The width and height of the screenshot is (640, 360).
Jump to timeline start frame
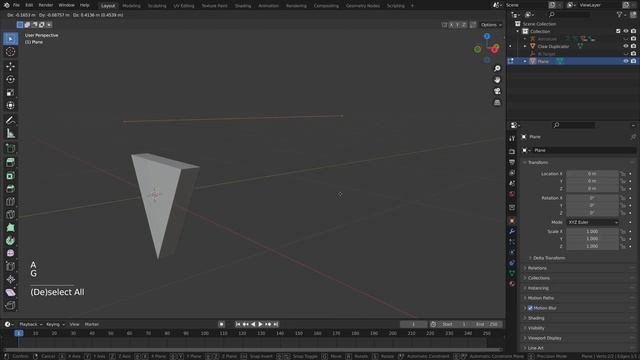click(x=238, y=324)
